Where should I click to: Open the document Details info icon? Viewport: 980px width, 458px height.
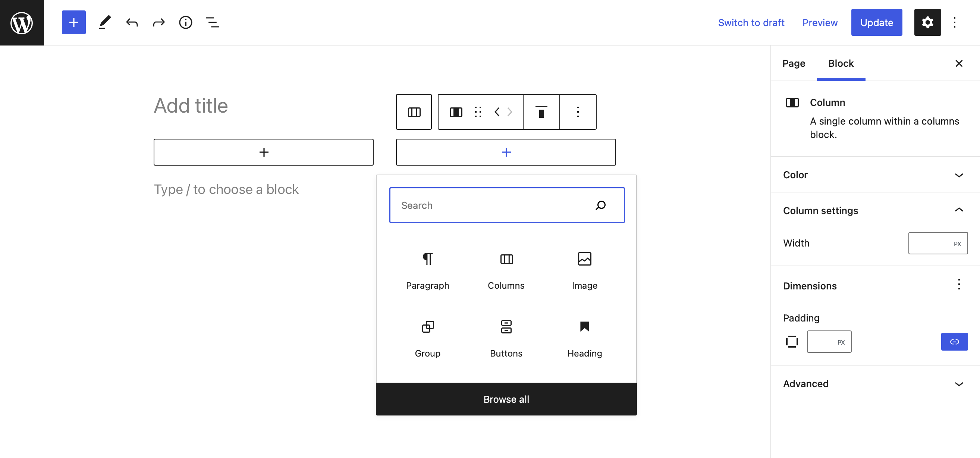click(186, 22)
